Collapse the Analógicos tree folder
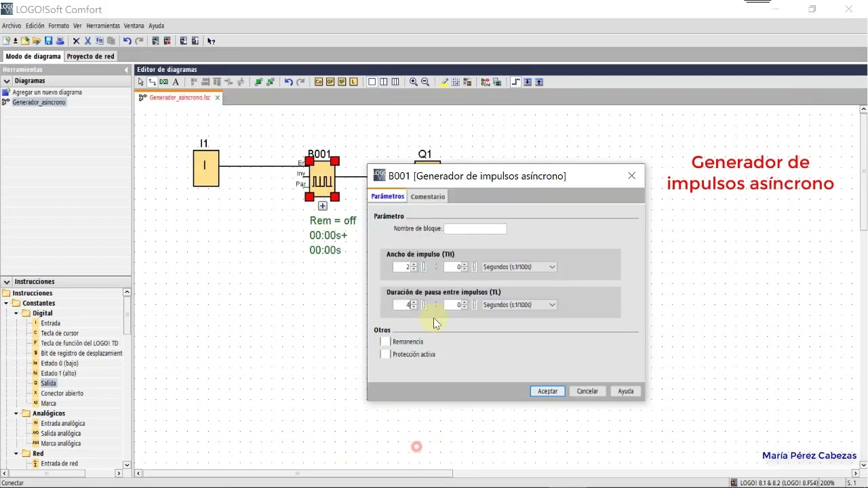This screenshot has height=488, width=868. click(16, 413)
